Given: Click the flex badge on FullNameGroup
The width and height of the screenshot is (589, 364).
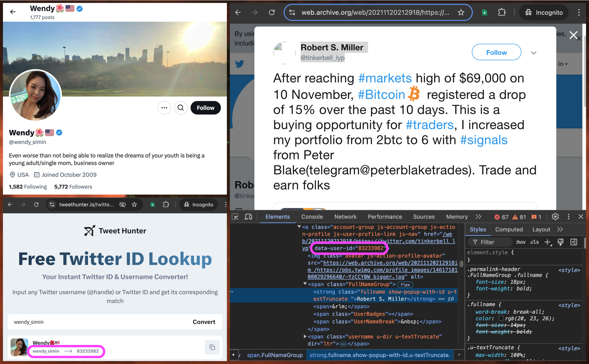Looking at the screenshot, I should [x=405, y=285].
